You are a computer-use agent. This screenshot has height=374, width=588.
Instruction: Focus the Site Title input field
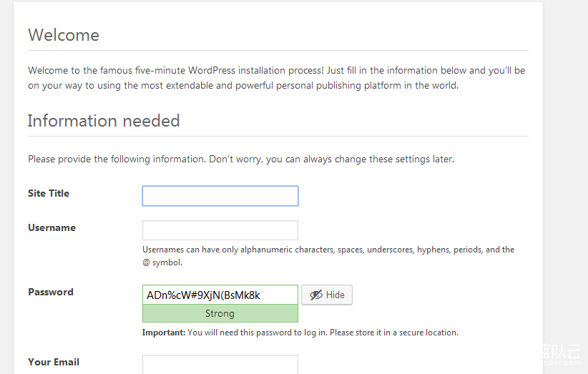[220, 196]
